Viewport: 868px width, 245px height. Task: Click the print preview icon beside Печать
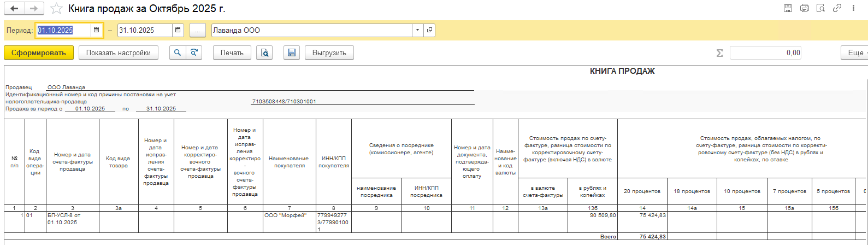click(264, 52)
